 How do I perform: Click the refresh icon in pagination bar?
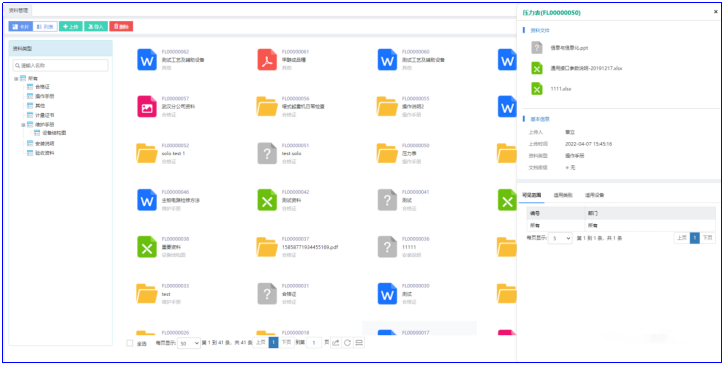pyautogui.click(x=347, y=343)
